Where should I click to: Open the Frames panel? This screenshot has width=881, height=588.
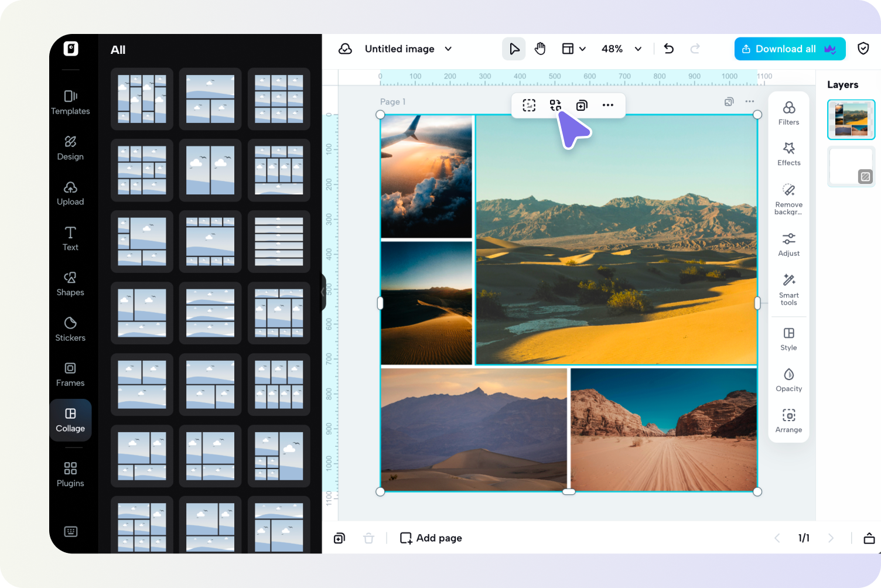point(70,375)
